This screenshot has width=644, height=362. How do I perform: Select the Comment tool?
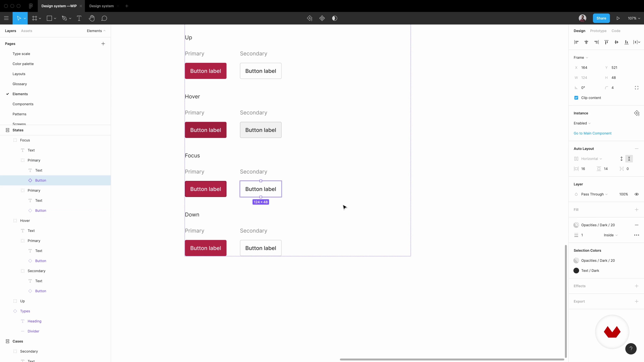click(x=104, y=18)
